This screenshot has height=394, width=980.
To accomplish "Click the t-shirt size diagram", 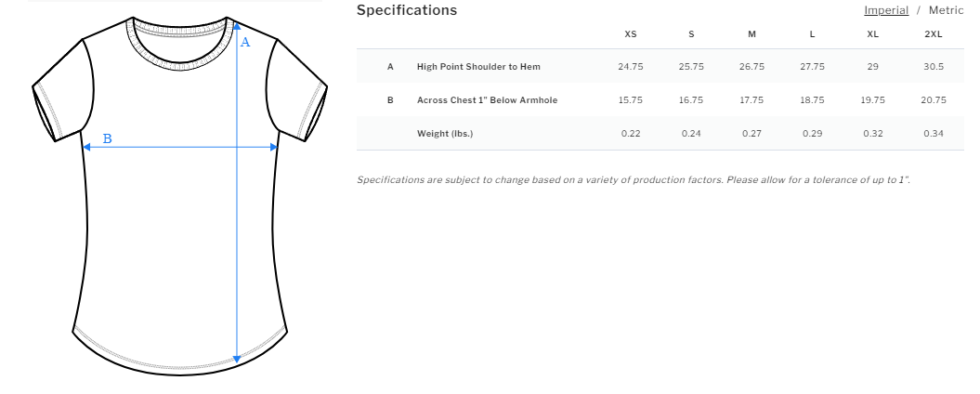I will tap(180, 195).
